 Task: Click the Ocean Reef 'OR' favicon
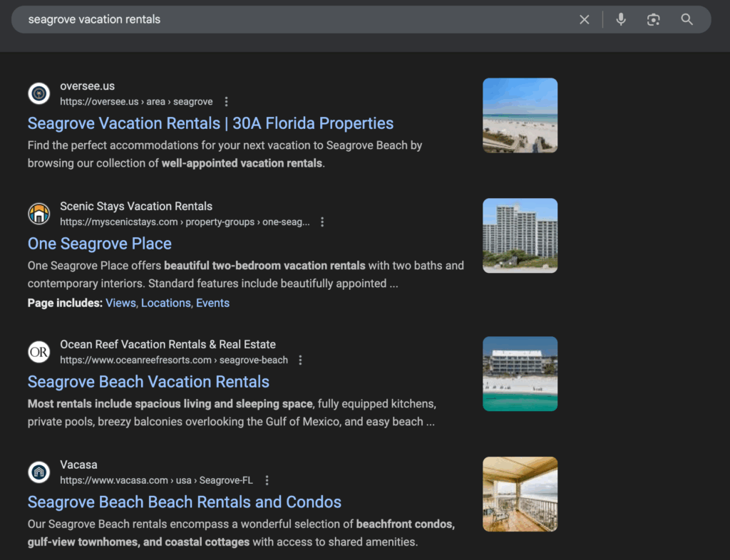click(x=39, y=352)
